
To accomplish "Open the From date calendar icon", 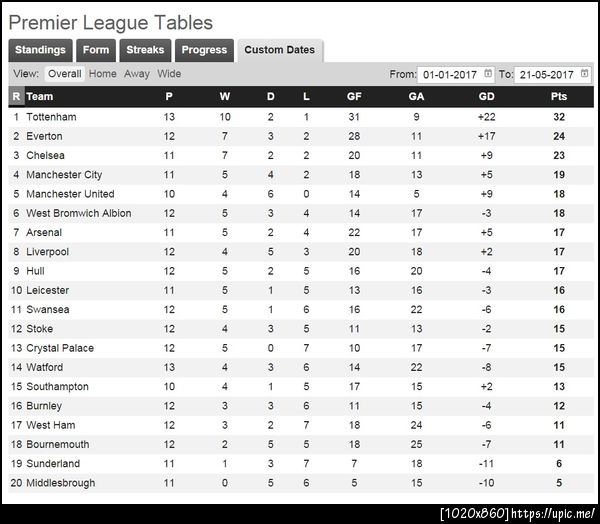I will [488, 74].
